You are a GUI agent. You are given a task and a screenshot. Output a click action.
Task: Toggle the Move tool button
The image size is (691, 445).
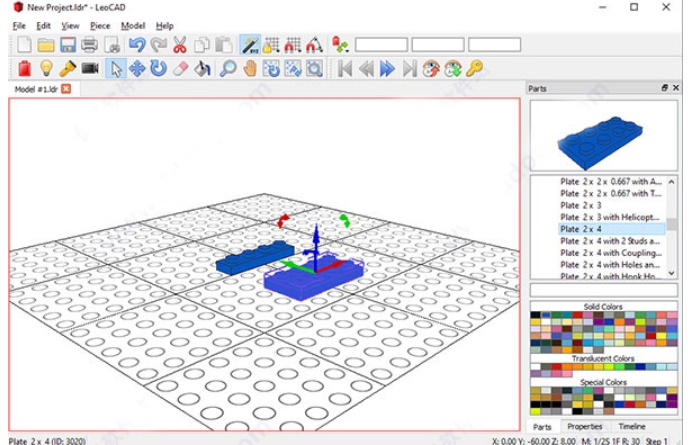137,68
